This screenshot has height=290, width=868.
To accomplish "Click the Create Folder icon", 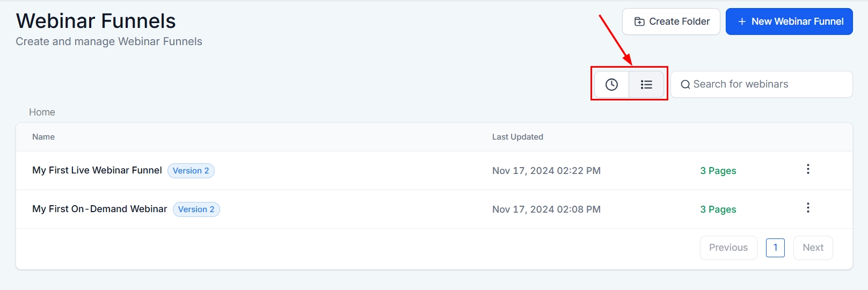I will point(639,21).
